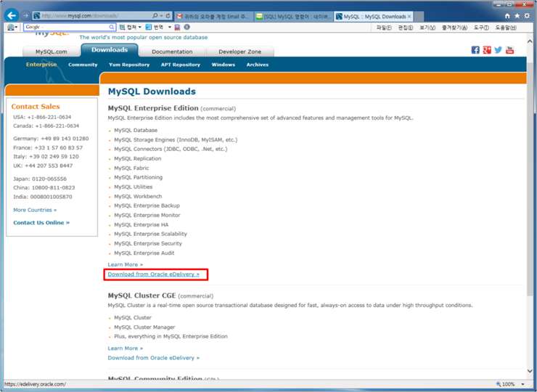The height and width of the screenshot is (392, 537).
Task: Click Learn More under Enterprise Edition
Action: point(126,264)
